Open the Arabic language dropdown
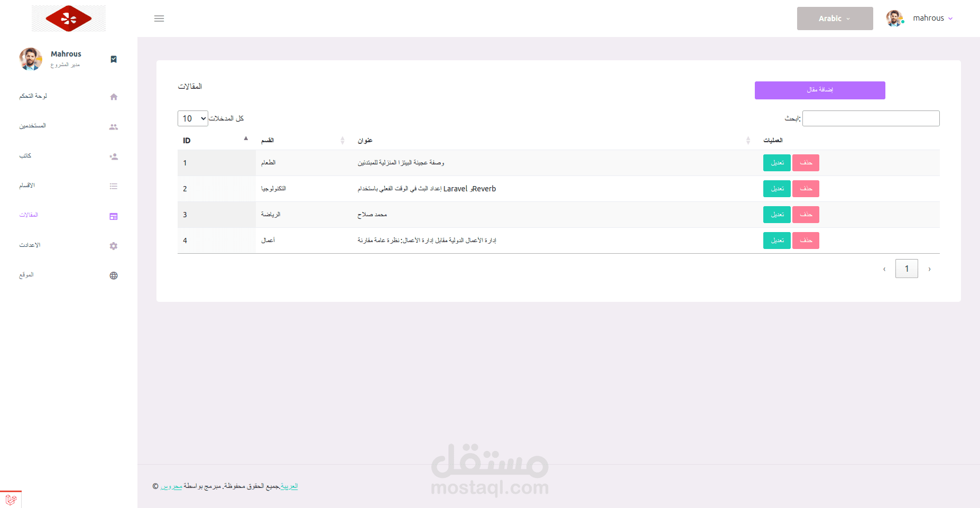Viewport: 980px width, 508px height. 835,19
